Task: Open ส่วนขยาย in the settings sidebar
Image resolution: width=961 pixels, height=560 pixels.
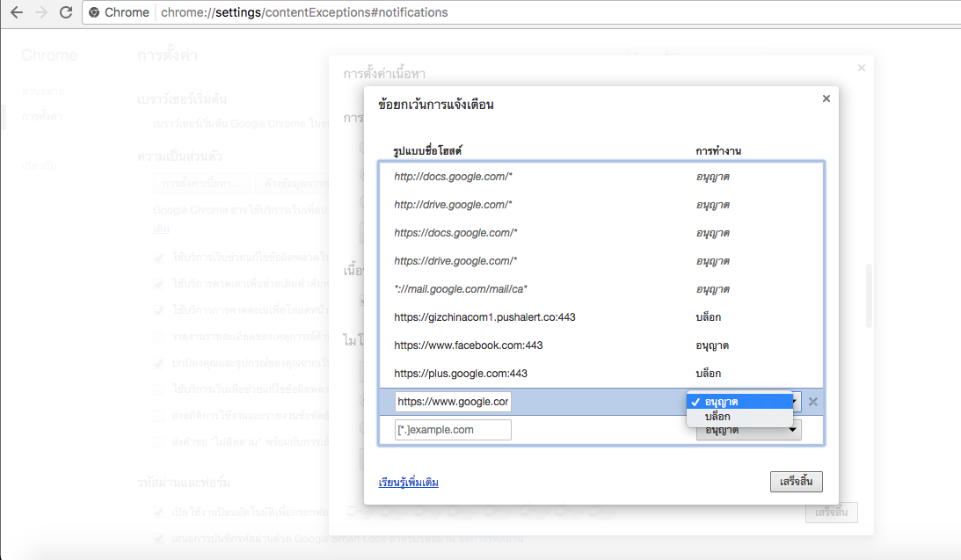Action: pos(43,91)
